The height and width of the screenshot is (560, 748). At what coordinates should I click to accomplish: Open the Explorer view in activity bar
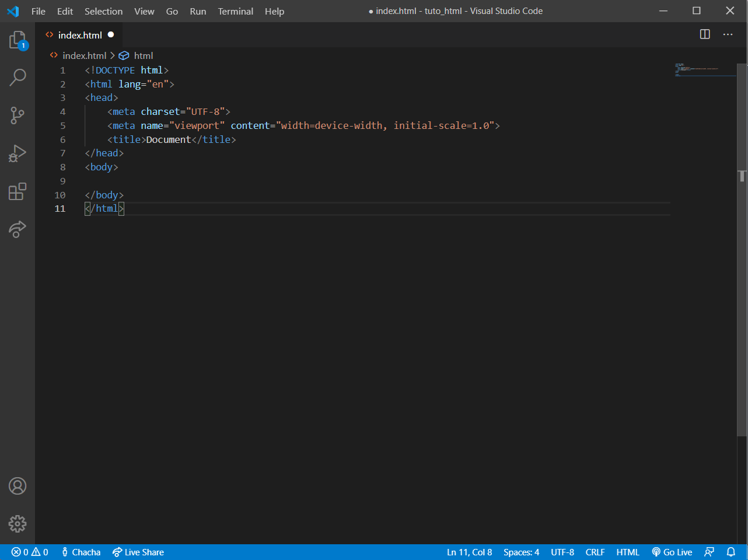(18, 40)
